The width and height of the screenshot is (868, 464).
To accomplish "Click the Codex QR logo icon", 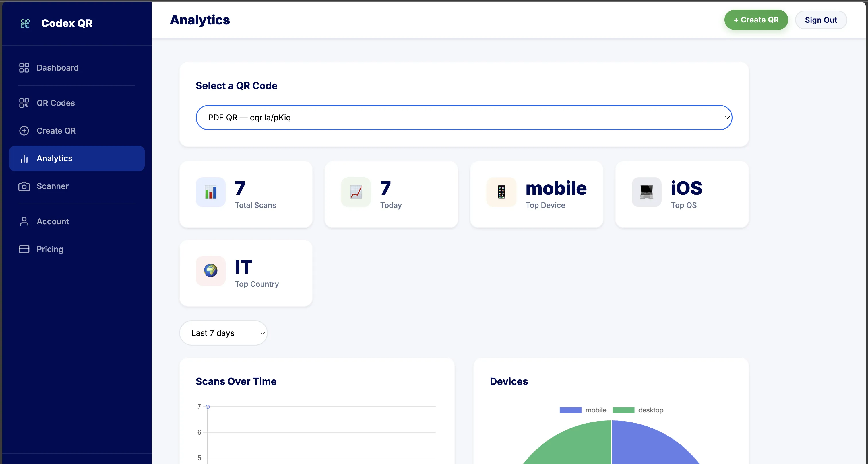I will [25, 23].
